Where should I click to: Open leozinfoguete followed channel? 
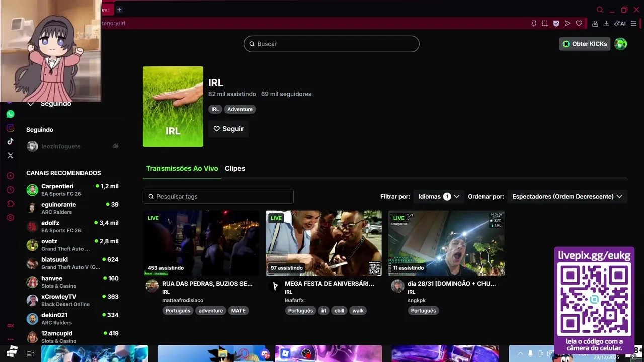tap(72, 146)
